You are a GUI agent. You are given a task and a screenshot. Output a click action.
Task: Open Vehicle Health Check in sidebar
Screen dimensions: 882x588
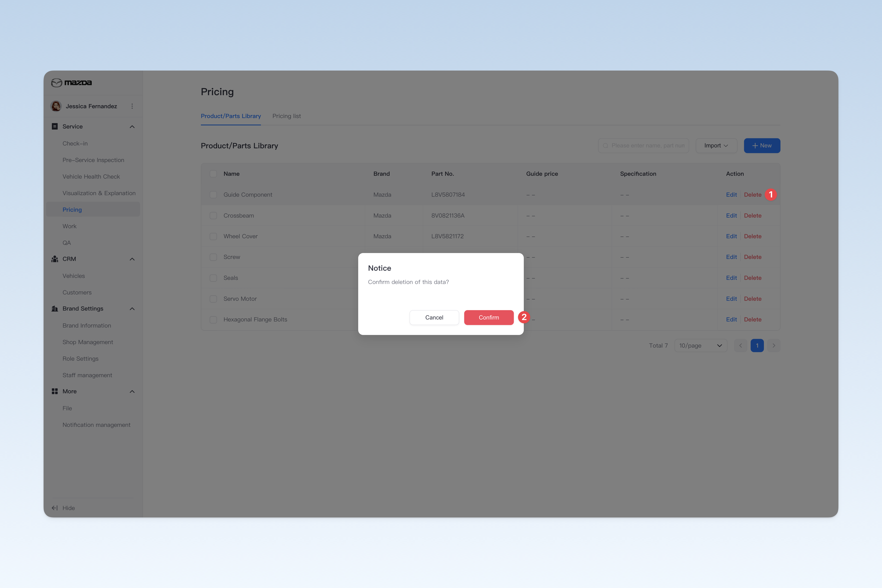[x=91, y=176]
